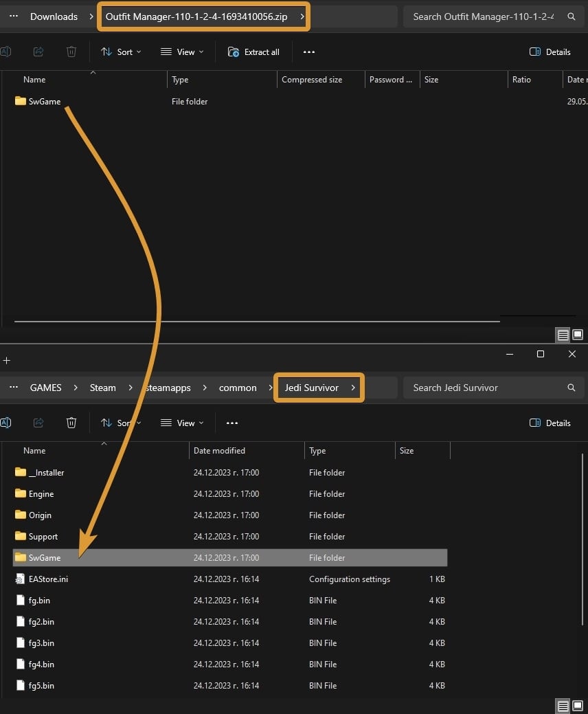Toggle Details pane in the zip window
The height and width of the screenshot is (714, 588).
pos(550,52)
